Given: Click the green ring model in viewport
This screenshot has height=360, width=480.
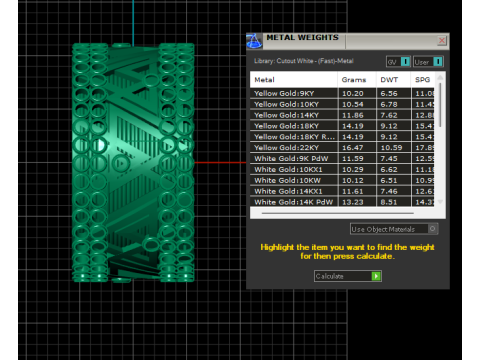Looking at the screenshot, I should click(x=133, y=163).
